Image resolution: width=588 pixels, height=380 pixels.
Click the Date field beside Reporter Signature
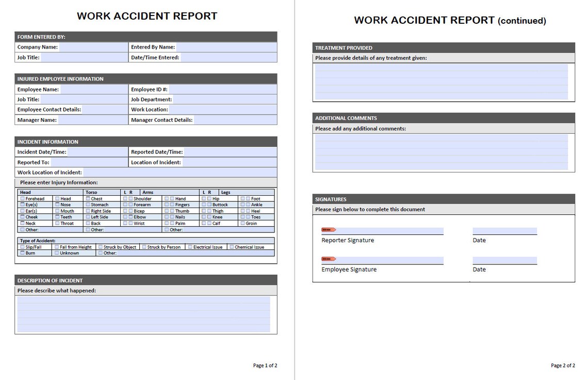point(504,230)
